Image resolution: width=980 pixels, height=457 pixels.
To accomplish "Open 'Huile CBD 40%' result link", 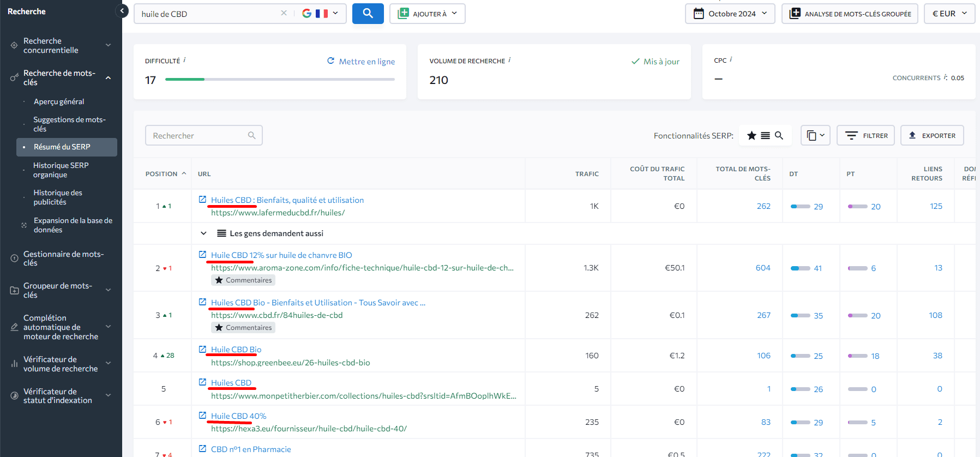I will 238,416.
